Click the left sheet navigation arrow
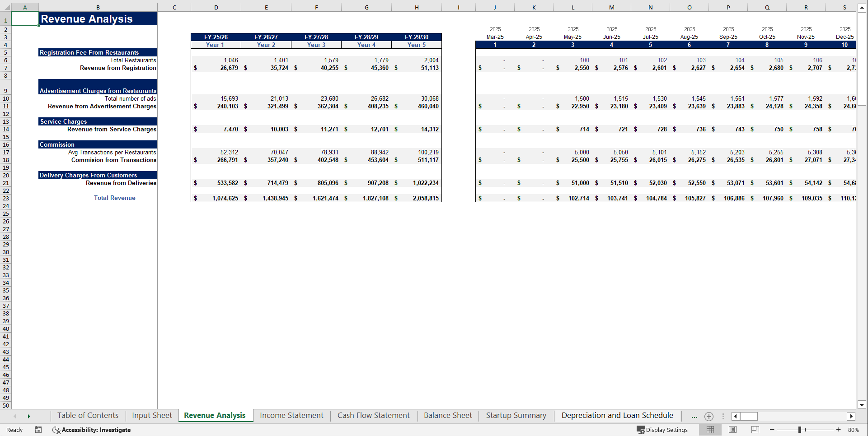The width and height of the screenshot is (868, 436). [x=15, y=416]
